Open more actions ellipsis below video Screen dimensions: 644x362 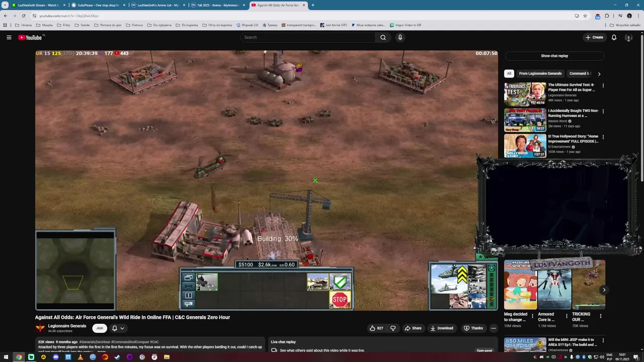click(494, 328)
